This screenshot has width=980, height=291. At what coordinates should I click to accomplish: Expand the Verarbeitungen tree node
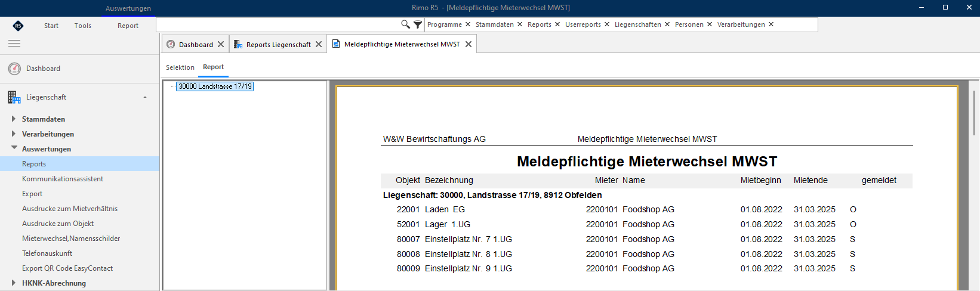pyautogui.click(x=14, y=134)
